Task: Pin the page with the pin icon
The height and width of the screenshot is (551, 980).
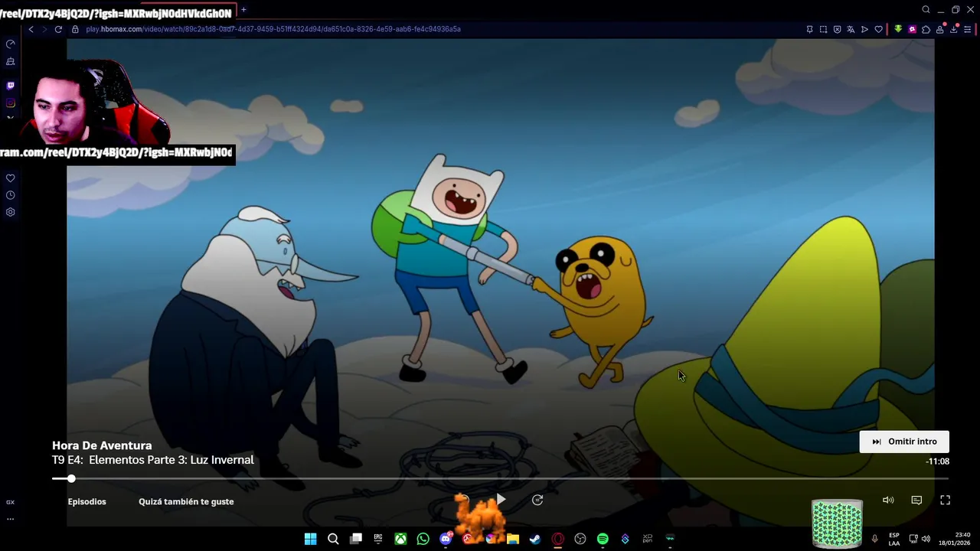Action: tap(809, 29)
